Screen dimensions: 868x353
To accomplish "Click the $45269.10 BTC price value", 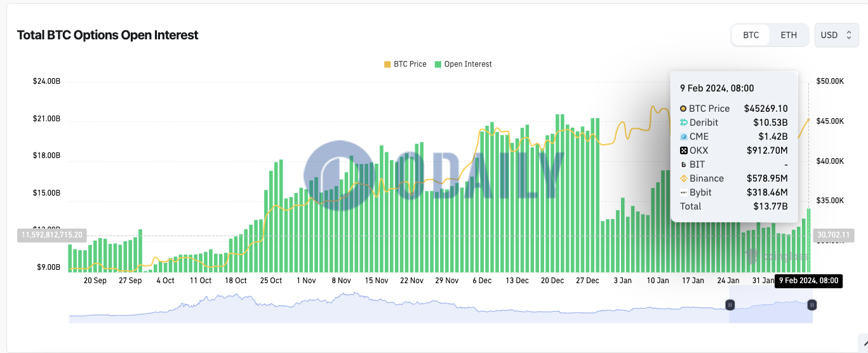I will [x=766, y=109].
